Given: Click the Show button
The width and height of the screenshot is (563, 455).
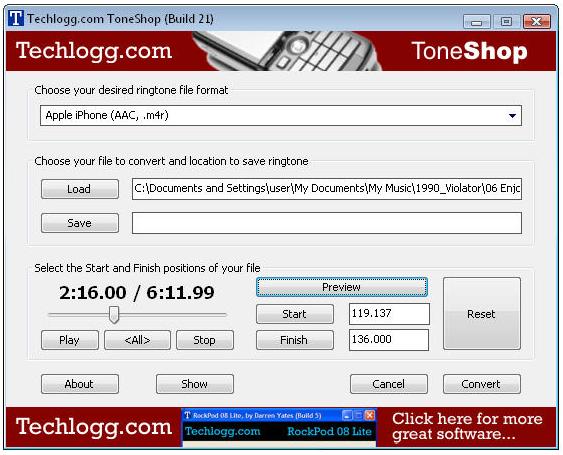Looking at the screenshot, I should pos(195,384).
